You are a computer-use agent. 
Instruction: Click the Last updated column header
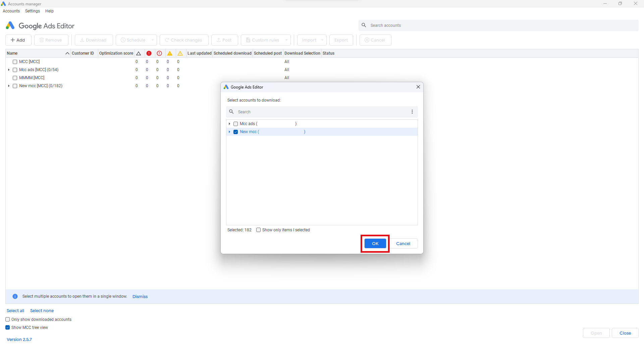point(199,53)
